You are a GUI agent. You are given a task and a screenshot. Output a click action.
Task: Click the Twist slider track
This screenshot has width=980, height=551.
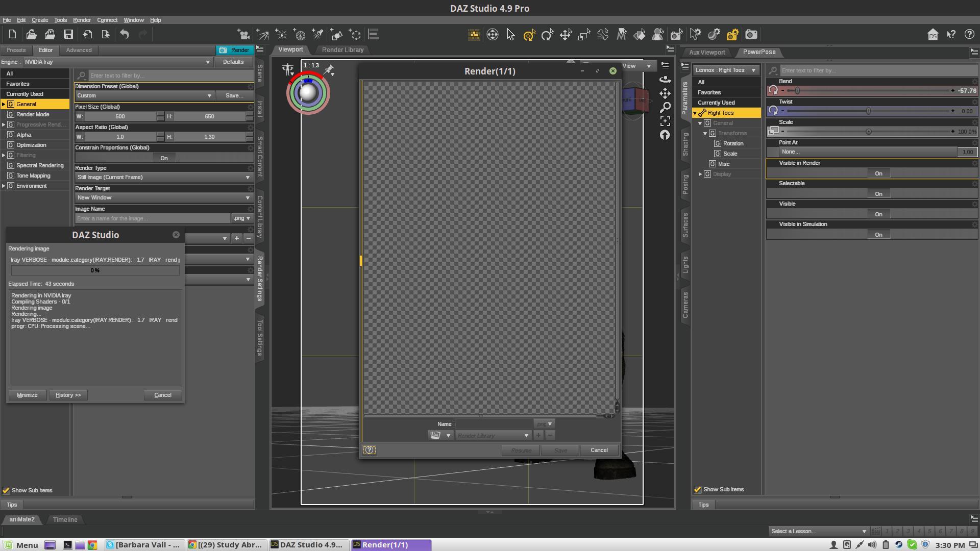click(827, 111)
